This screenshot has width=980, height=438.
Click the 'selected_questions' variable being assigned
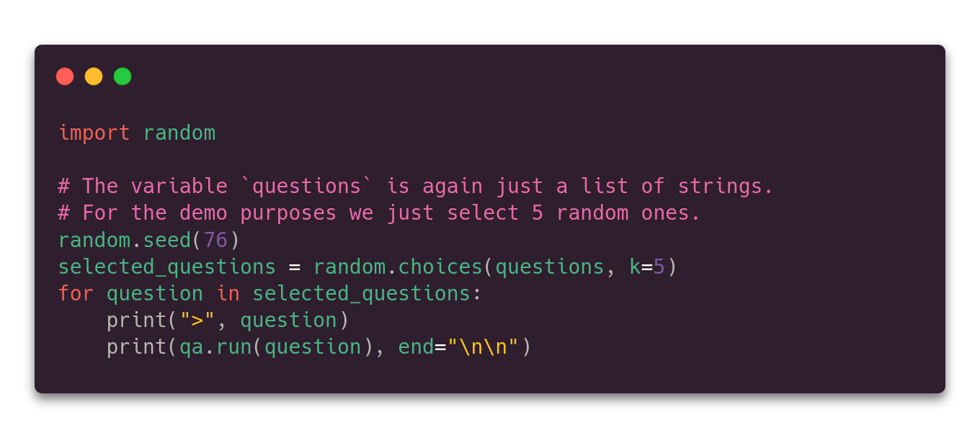coord(166,267)
